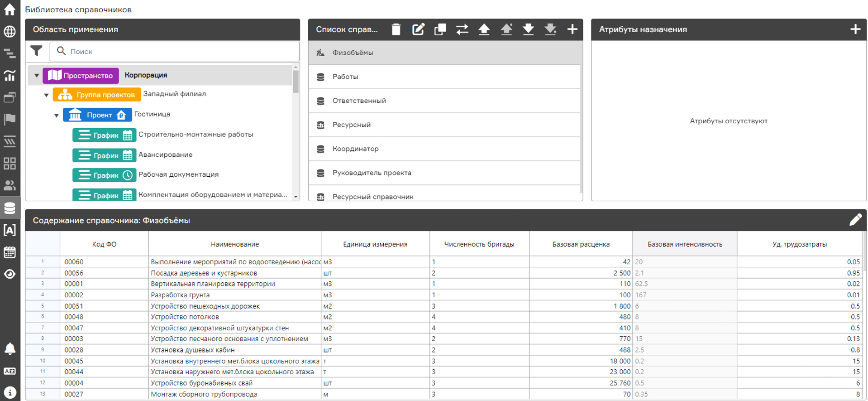This screenshot has width=868, height=401.
Task: Click row number 13 header
Action: (x=43, y=394)
